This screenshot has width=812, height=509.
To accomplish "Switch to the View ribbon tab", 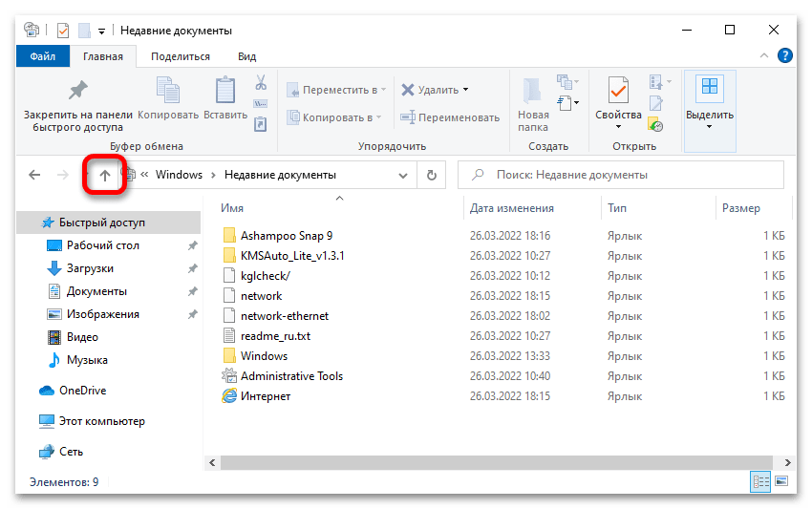I will coord(246,56).
